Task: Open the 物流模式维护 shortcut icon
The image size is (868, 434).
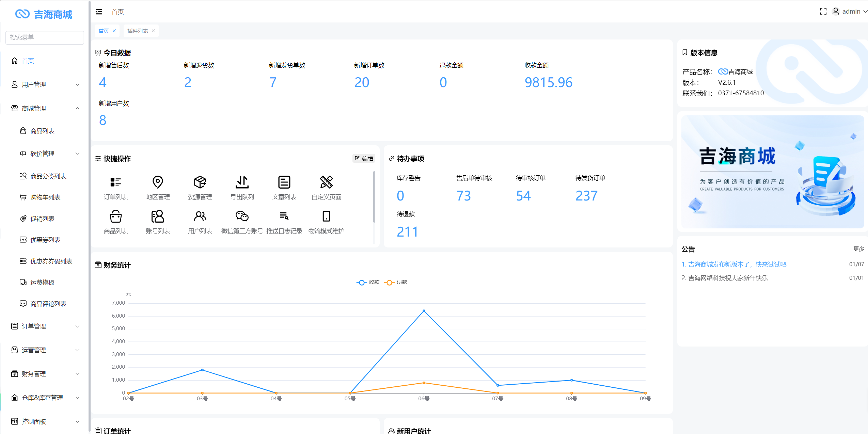Action: coord(326,216)
